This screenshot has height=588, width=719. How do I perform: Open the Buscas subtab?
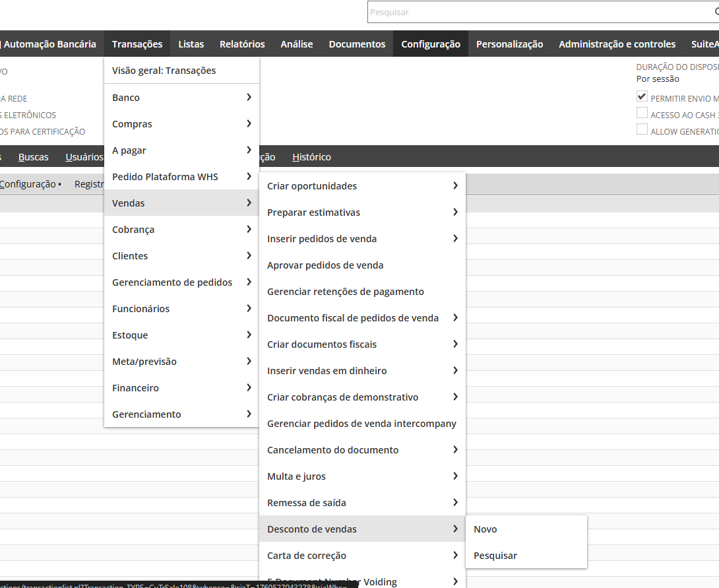coord(34,157)
